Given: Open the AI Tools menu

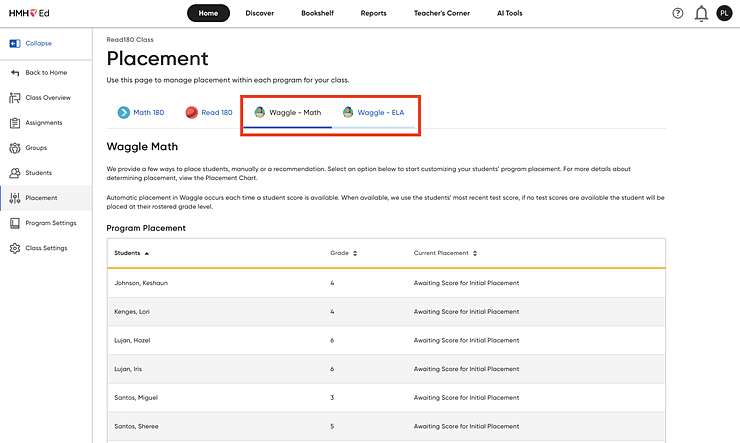Looking at the screenshot, I should [510, 13].
